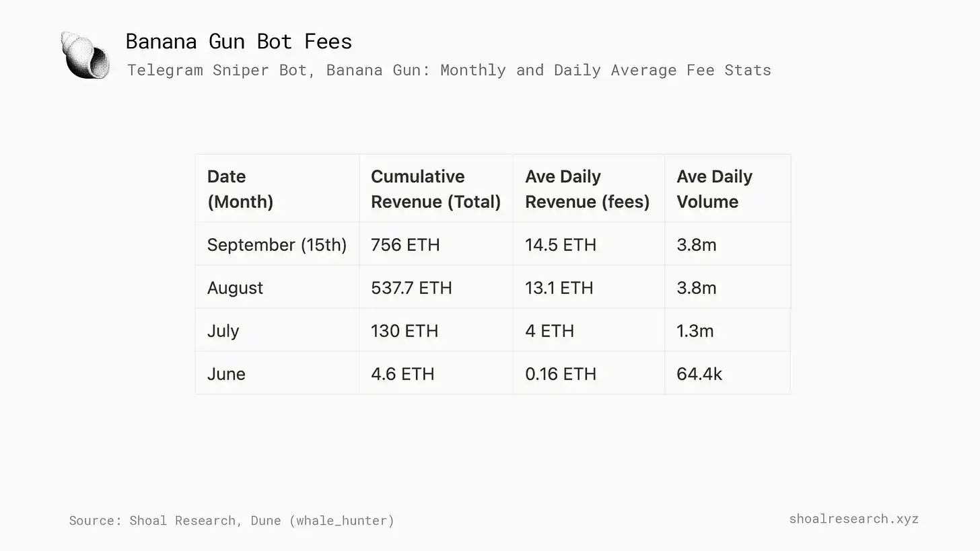The width and height of the screenshot is (980, 551).
Task: Click the "June" row label cell
Action: (x=226, y=374)
